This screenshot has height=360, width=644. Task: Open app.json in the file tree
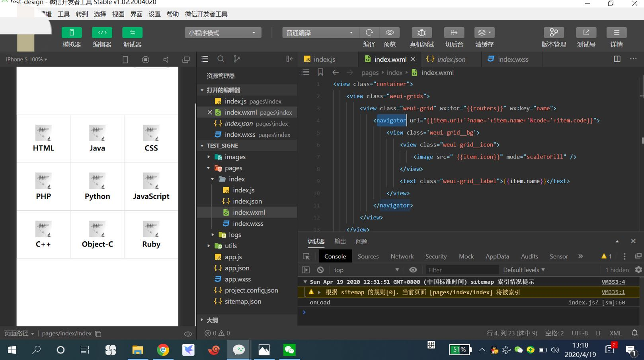coord(247,268)
